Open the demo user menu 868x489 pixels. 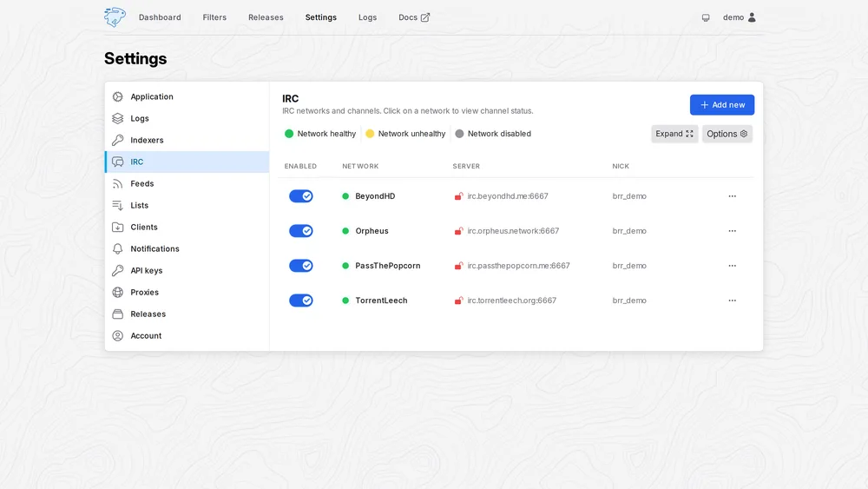(739, 17)
